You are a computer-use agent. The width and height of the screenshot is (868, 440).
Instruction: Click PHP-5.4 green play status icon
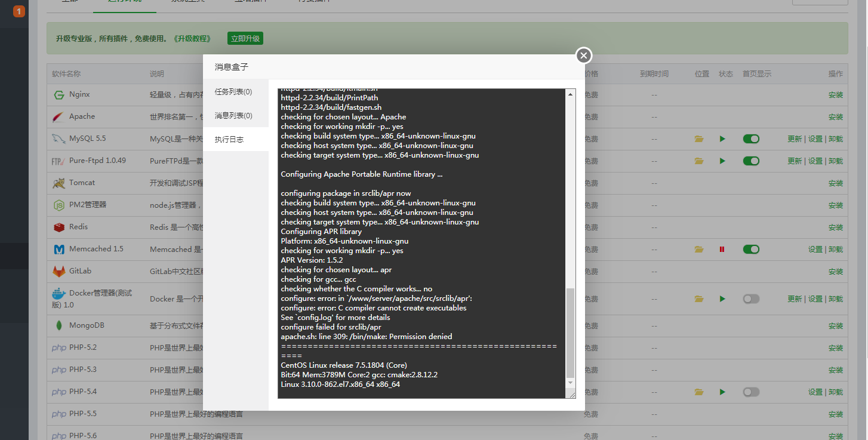pyautogui.click(x=722, y=392)
